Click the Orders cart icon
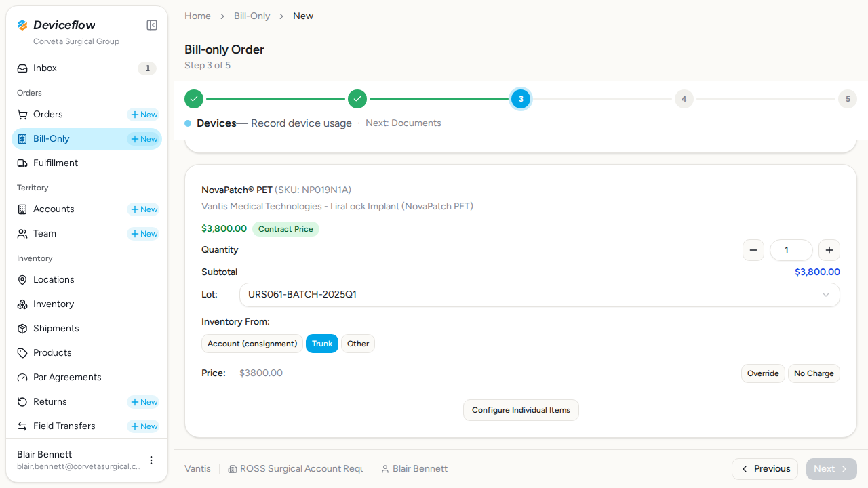Viewport: 868px width, 488px height. tap(22, 115)
